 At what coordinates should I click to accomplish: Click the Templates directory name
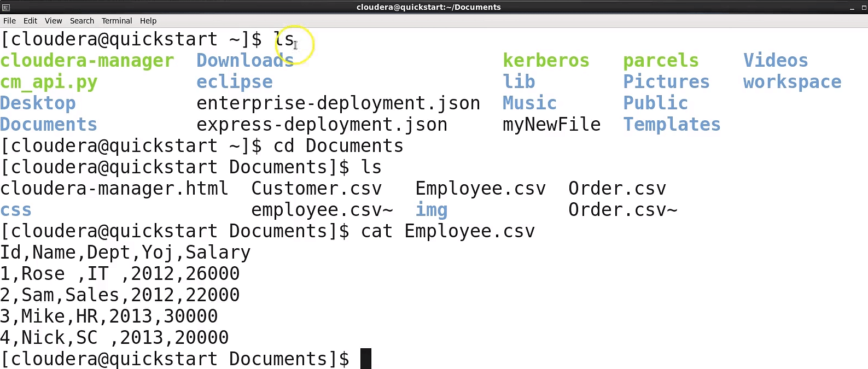(x=672, y=125)
